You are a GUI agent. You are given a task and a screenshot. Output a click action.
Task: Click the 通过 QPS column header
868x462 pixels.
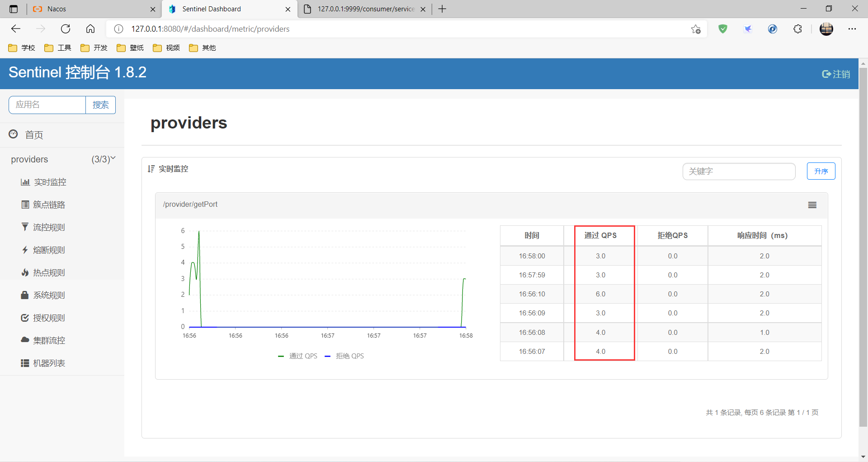pos(600,236)
